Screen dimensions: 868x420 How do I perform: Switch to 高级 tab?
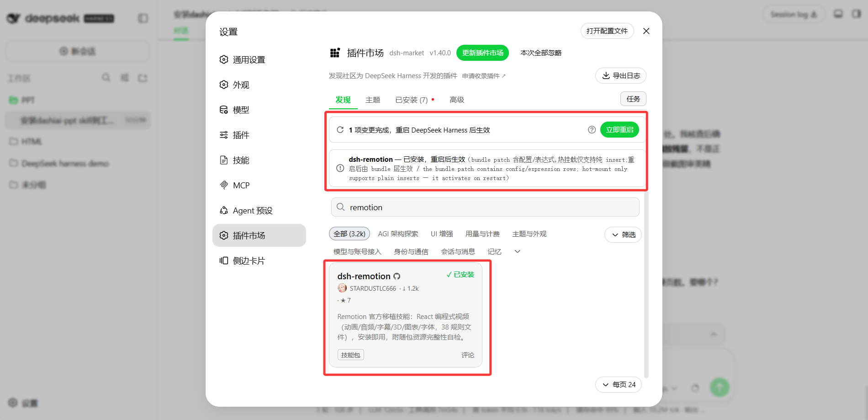(457, 100)
